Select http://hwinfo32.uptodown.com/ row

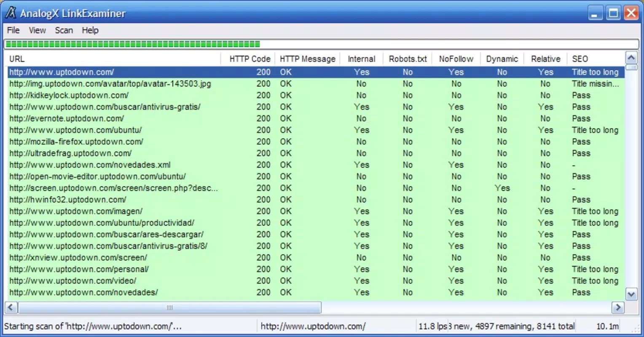pos(316,200)
